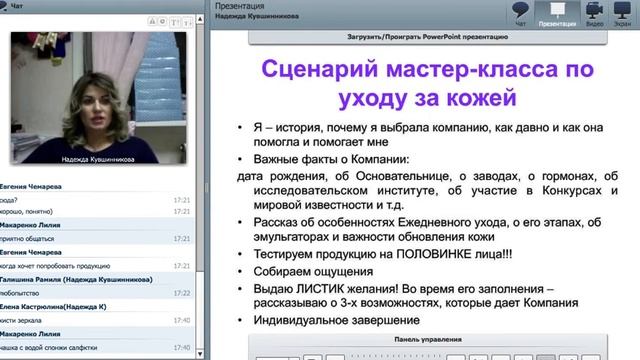Click the chat scrollbar up arrow
Image resolution: width=640 pixels, height=360 pixels.
click(200, 20)
